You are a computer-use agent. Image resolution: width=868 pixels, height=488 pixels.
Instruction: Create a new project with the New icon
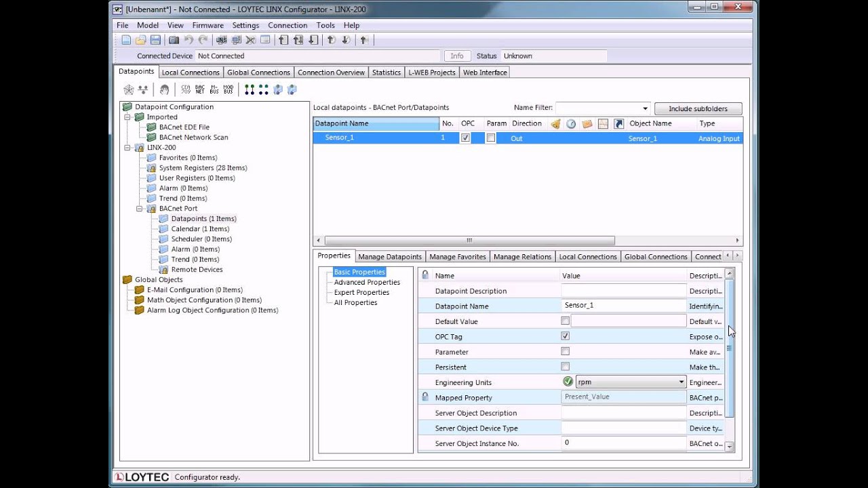point(126,40)
